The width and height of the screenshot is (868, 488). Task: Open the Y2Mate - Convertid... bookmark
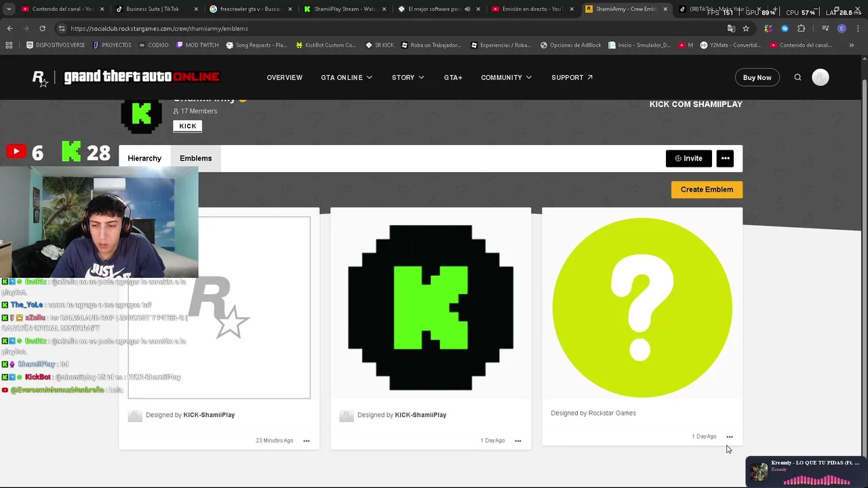click(x=730, y=45)
